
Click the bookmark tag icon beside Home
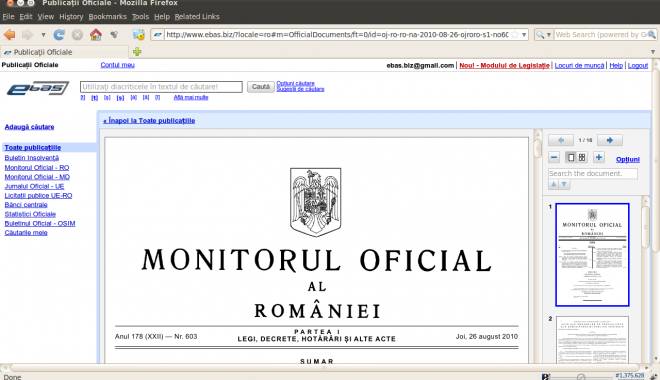click(x=114, y=35)
